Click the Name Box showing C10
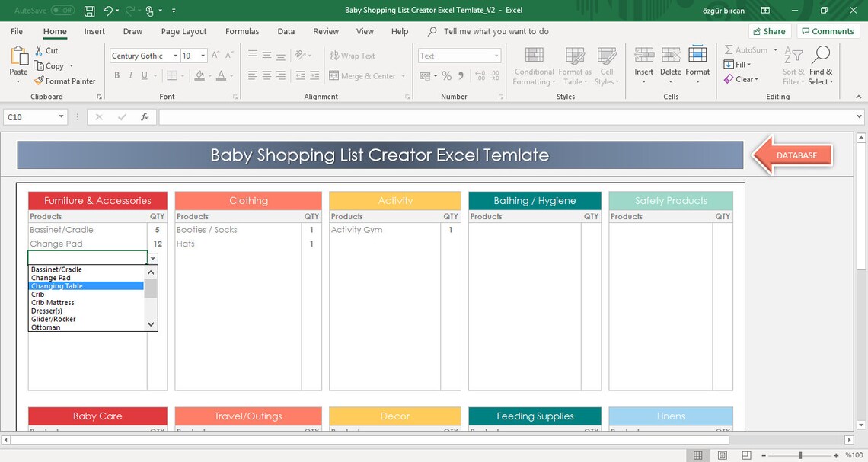Viewport: 868px width, 462px height. pyautogui.click(x=30, y=116)
